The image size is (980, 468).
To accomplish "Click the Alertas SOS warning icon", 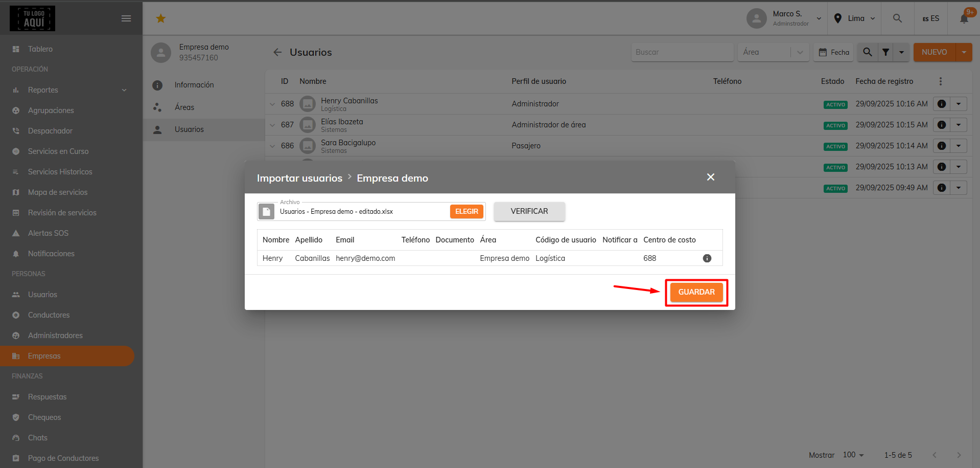I will (16, 233).
